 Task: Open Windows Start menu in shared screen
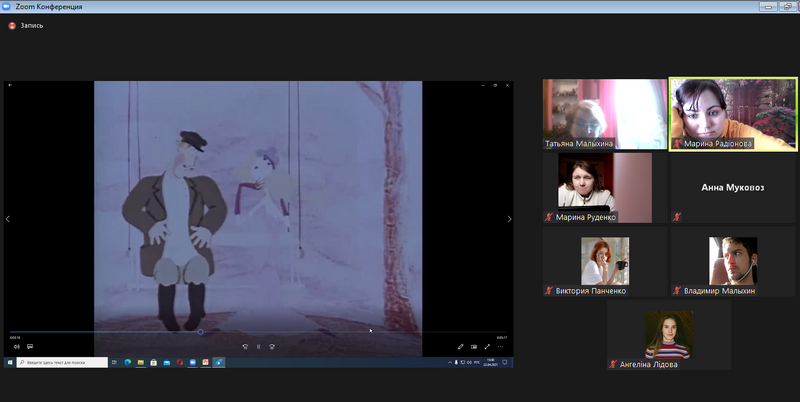(x=9, y=362)
